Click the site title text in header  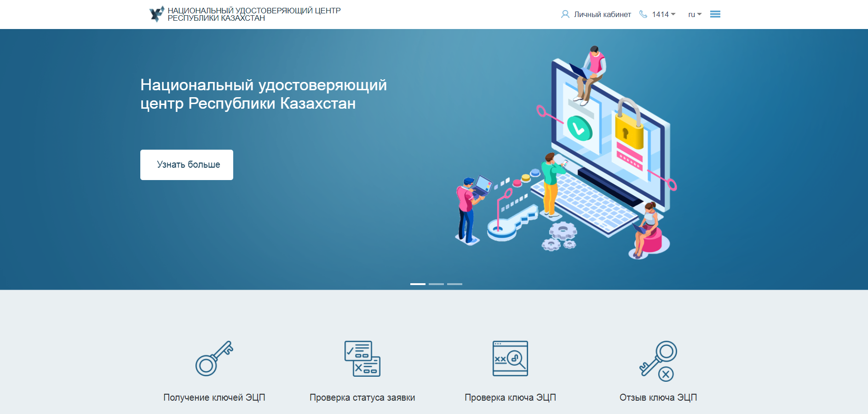tap(254, 14)
